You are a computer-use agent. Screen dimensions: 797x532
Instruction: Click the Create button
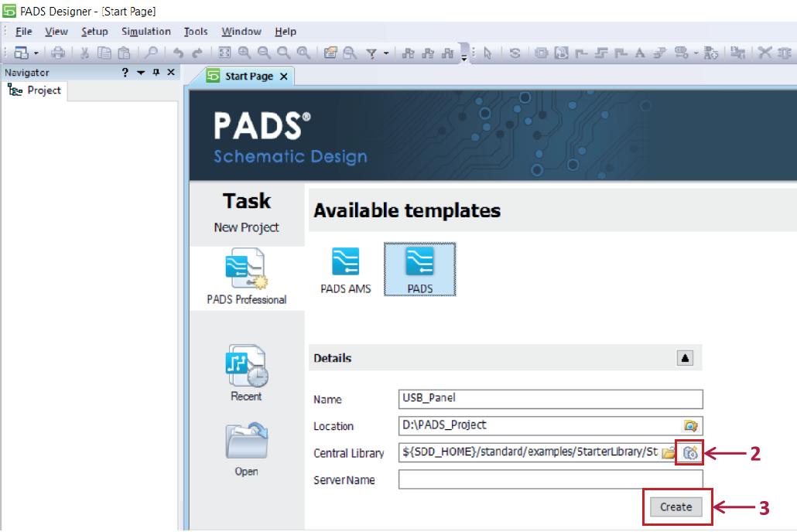coord(676,506)
